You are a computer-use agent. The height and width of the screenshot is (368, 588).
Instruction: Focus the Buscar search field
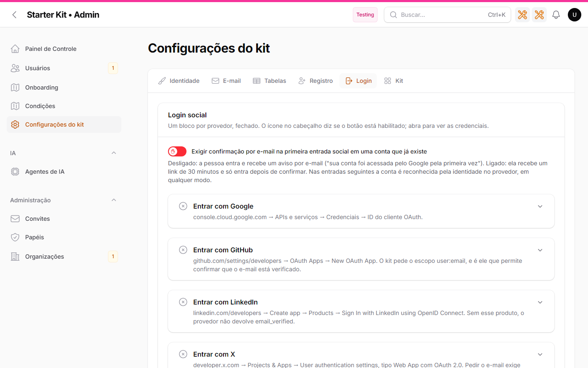coord(447,15)
